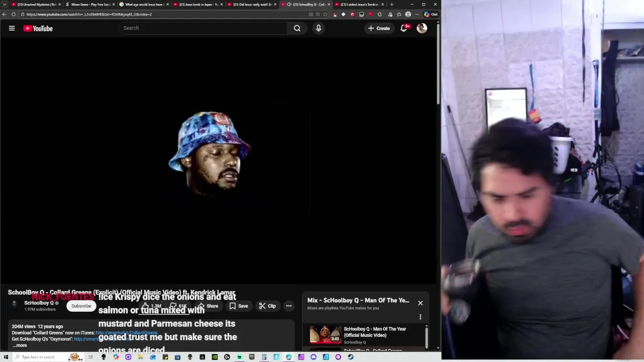Screen dimensions: 644x362
Task: Open browser three-dot settings menu
Action: tap(417, 14)
